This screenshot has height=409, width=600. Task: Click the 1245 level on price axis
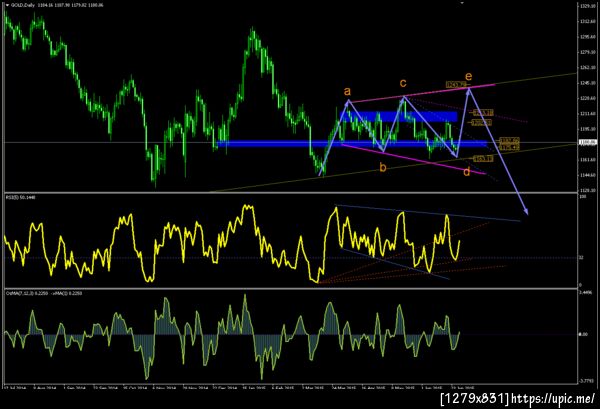pyautogui.click(x=587, y=83)
